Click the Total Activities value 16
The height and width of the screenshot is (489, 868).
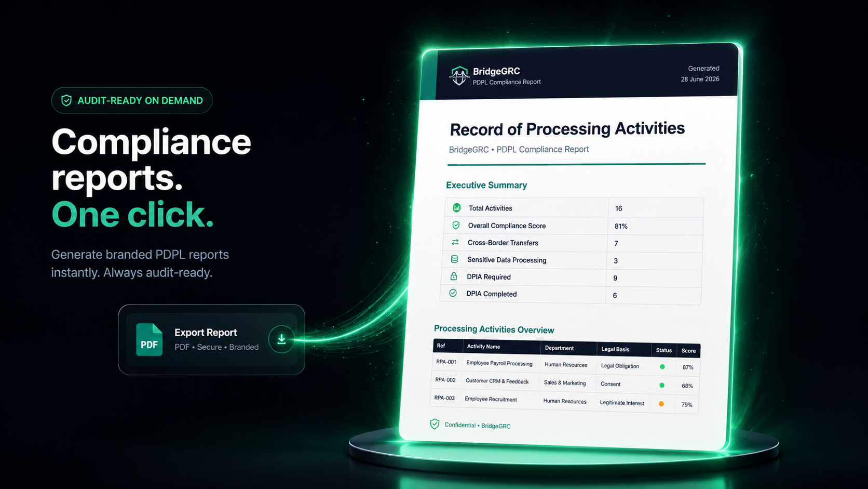pos(618,208)
